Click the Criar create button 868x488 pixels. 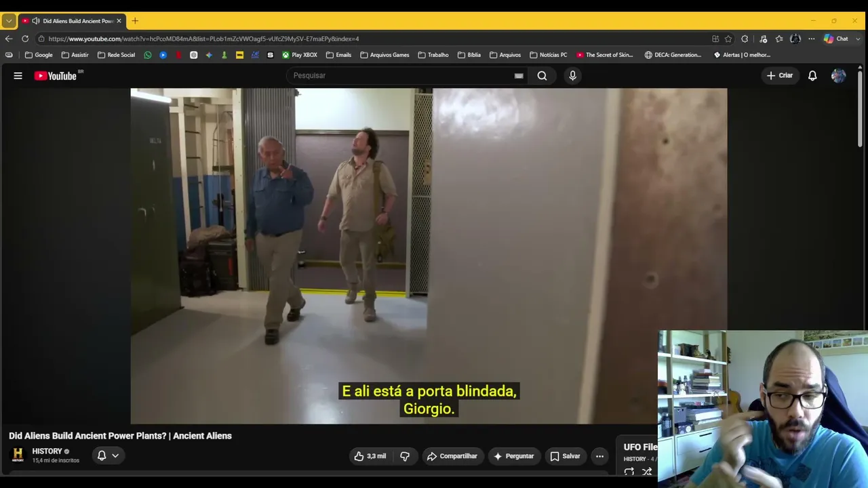pos(779,76)
